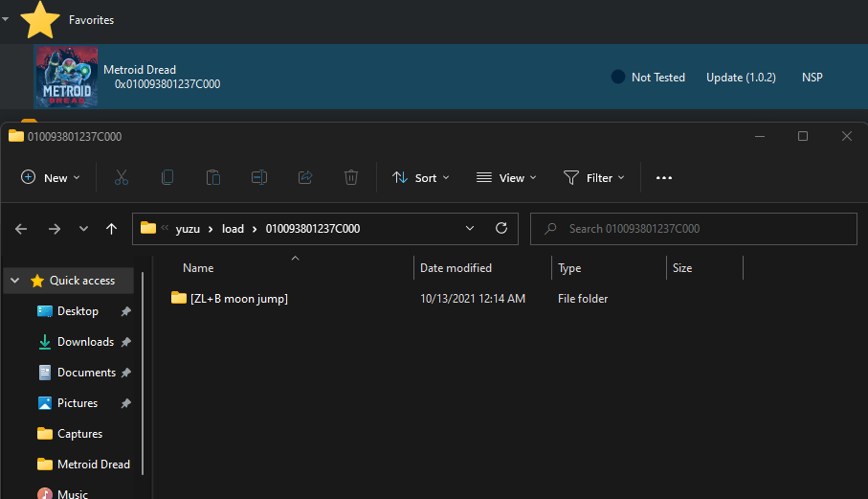Go up one folder level arrow

[111, 229]
